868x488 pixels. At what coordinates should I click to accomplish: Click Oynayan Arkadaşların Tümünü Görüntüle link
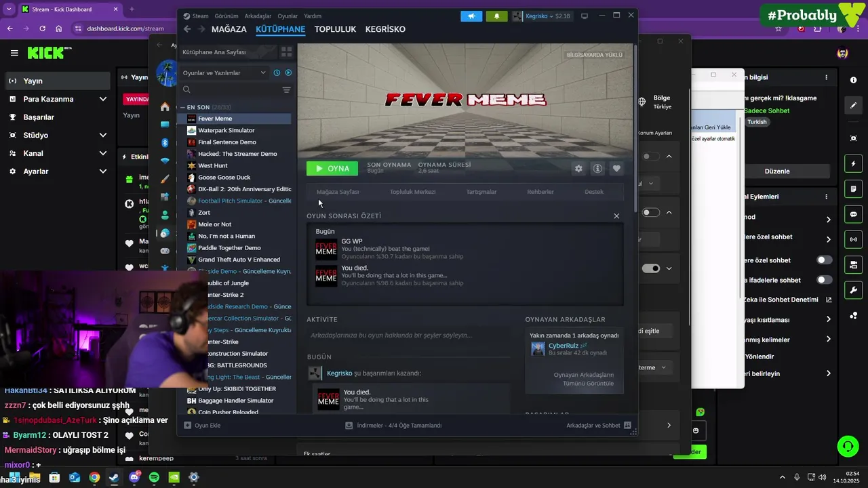coord(584,379)
